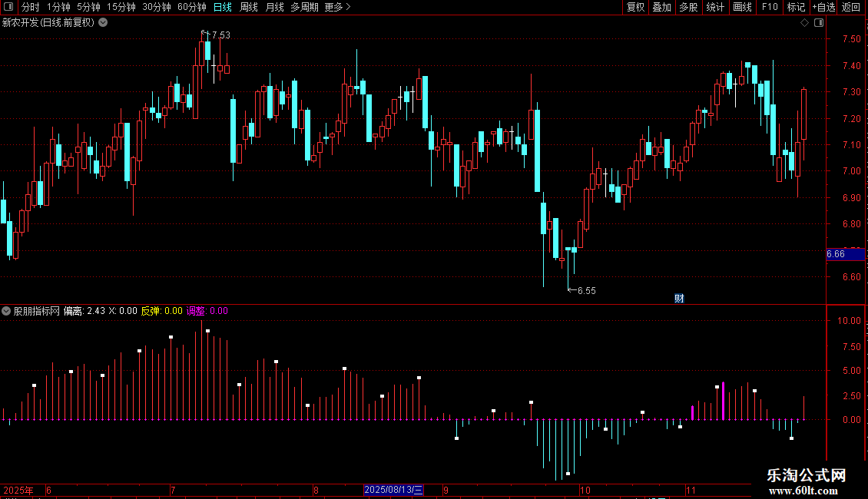Toggle the side panel icon on main chart

(819, 23)
